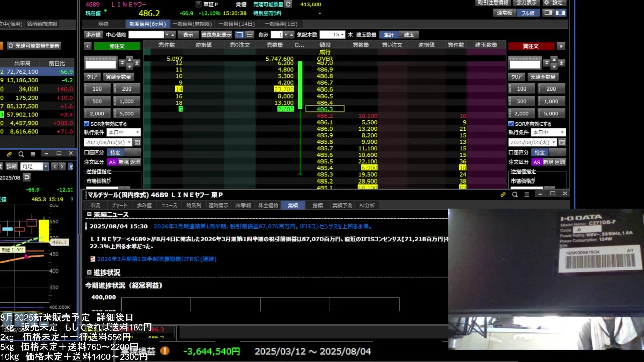This screenshot has height=362, width=644.
Task: Uncheck SORを有効にする in the sell order panel
Action: [87, 124]
